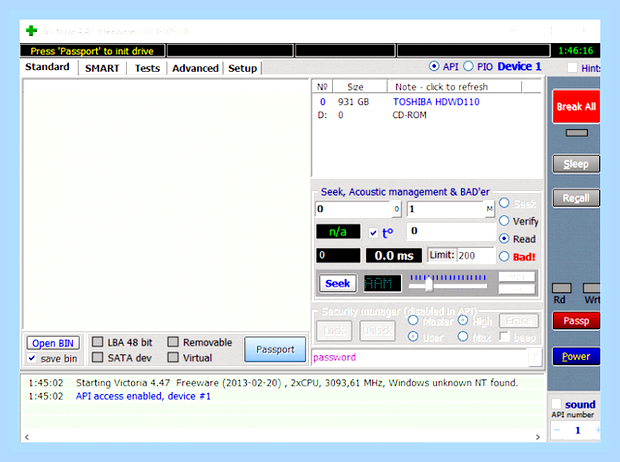Click the red Passp button
Viewport: 620px width, 462px height.
[x=576, y=320]
